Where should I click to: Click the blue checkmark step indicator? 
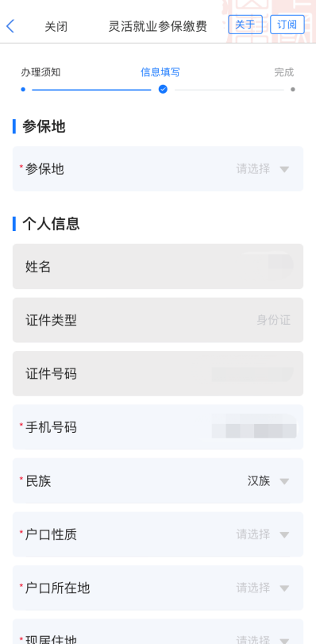(x=163, y=89)
